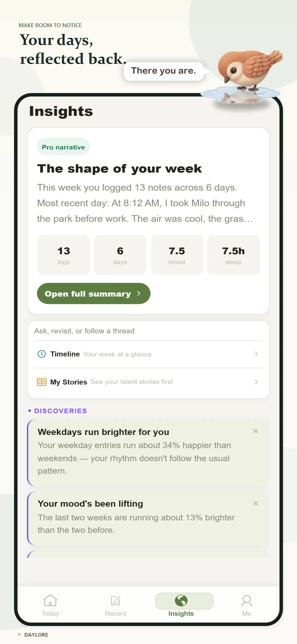Click the Timeline clock icon
Image resolution: width=297 pixels, height=644 pixels.
coord(41,354)
